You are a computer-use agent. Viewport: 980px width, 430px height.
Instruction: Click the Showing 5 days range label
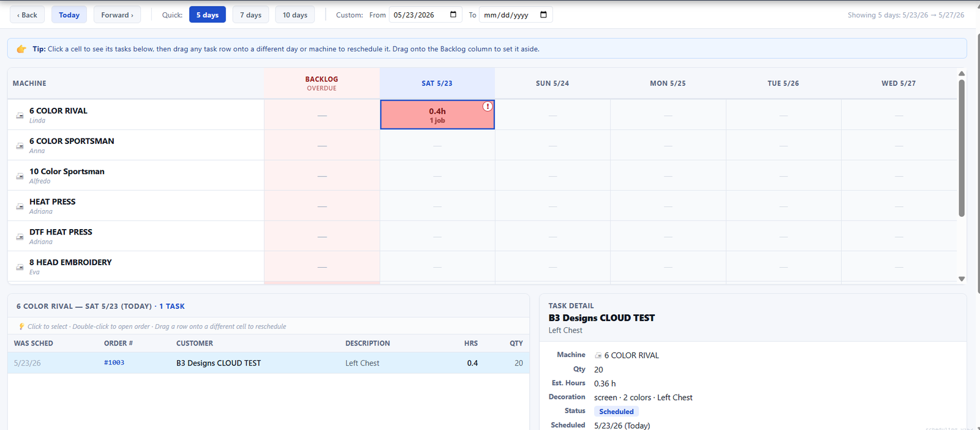click(x=906, y=15)
